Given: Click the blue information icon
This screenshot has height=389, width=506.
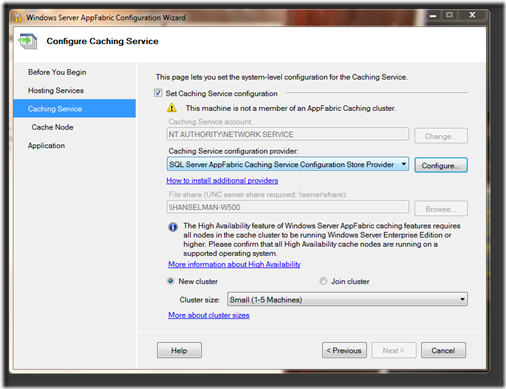Looking at the screenshot, I should pyautogui.click(x=173, y=227).
